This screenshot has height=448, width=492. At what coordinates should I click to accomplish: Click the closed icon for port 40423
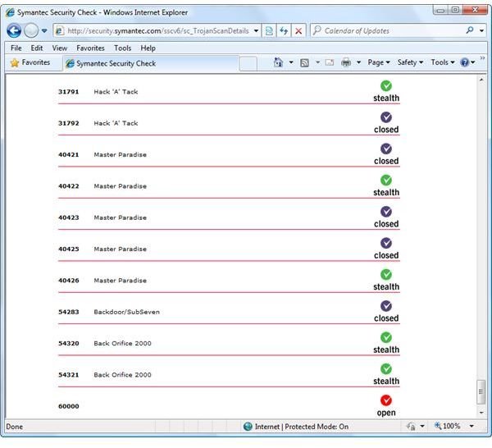(386, 212)
